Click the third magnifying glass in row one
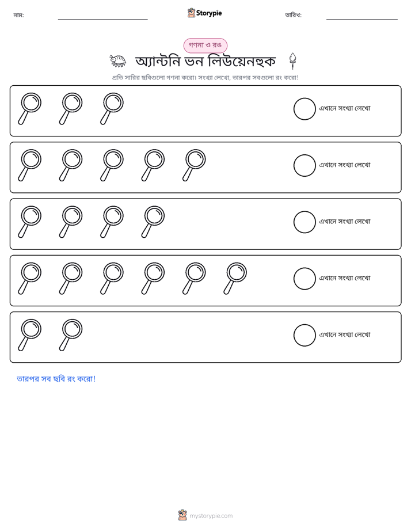This screenshot has height=532, width=411. (112, 109)
